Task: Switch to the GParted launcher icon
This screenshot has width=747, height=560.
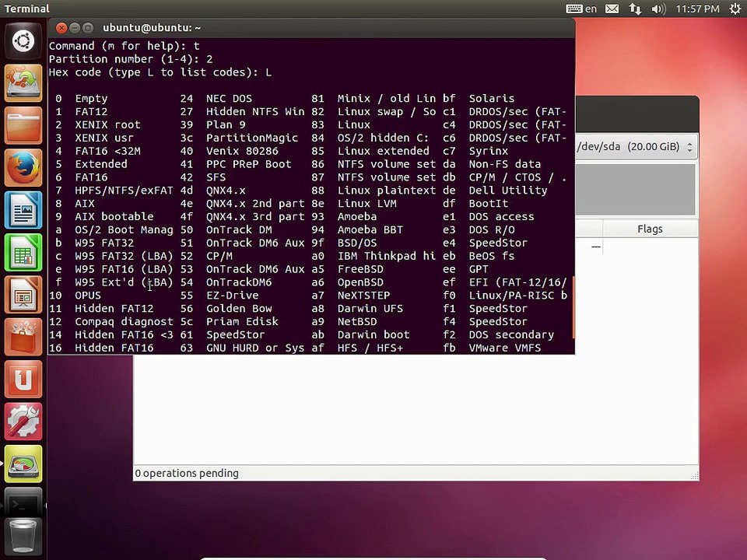Action: tap(23, 464)
